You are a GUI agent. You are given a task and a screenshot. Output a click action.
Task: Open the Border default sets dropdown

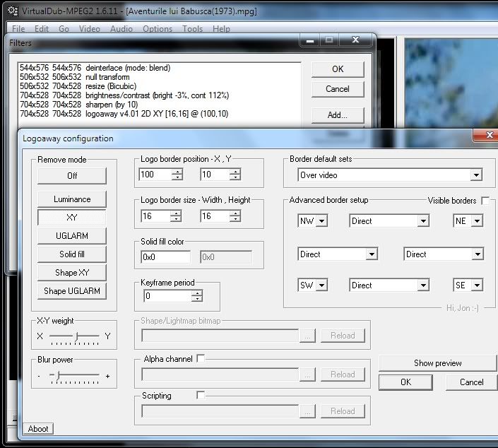pyautogui.click(x=475, y=175)
